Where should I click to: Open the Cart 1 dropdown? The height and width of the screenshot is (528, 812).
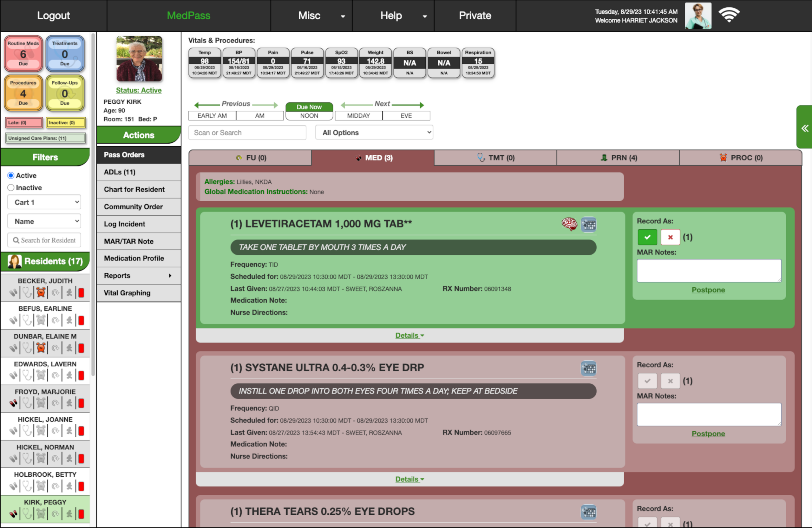tap(44, 202)
